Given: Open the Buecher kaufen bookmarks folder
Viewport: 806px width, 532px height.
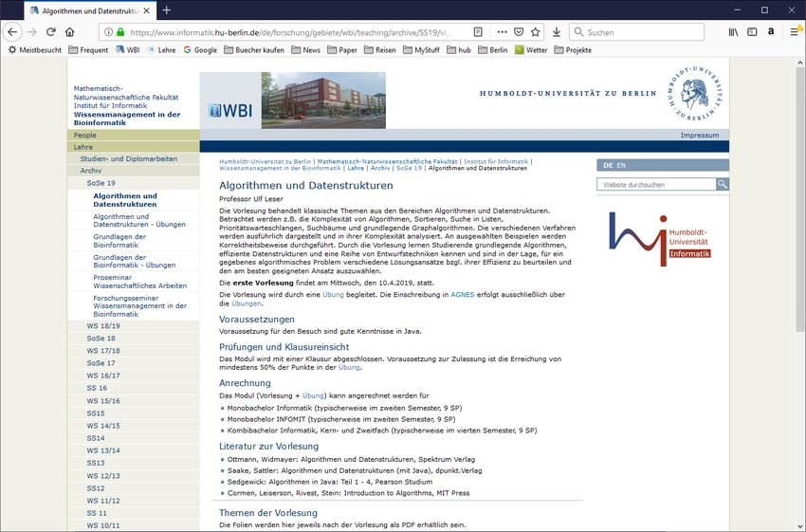Looking at the screenshot, I should coord(254,50).
